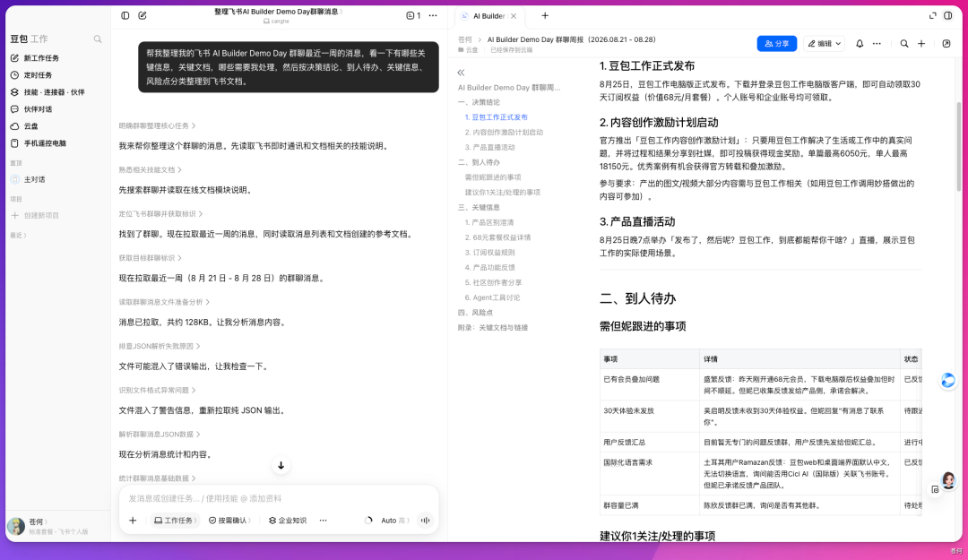Expand the 定位飞书群聊并获取标识 step
The image size is (968, 560).
[x=160, y=213]
